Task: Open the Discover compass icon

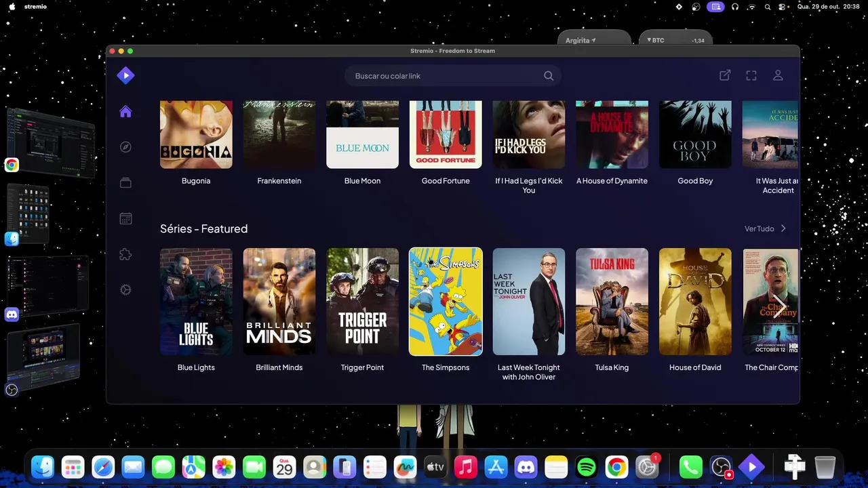Action: click(x=125, y=147)
